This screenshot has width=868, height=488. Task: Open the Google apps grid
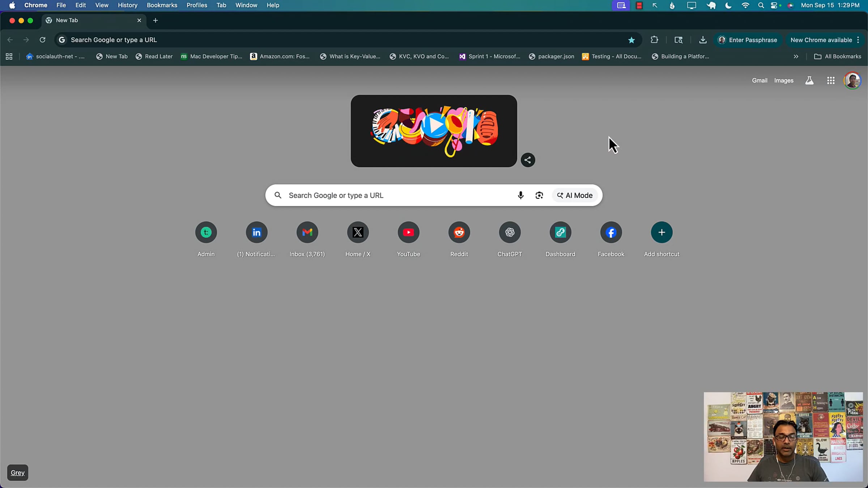coord(831,81)
